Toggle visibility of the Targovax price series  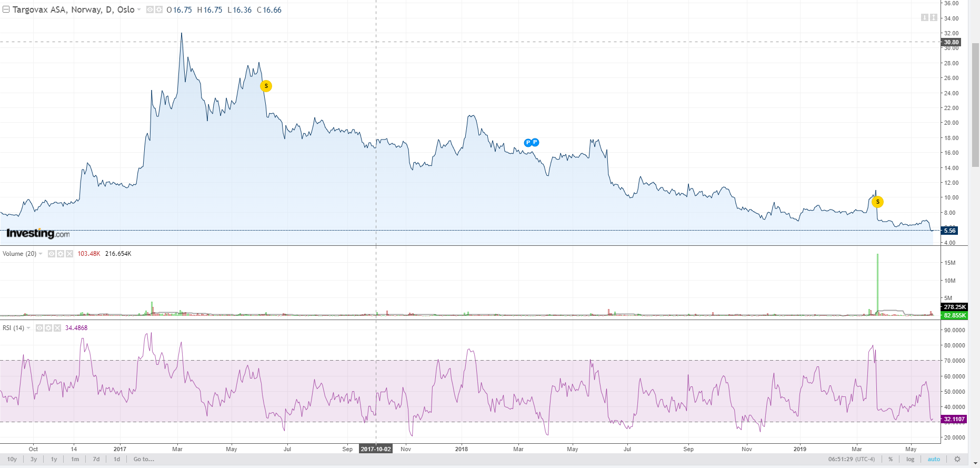click(x=150, y=10)
